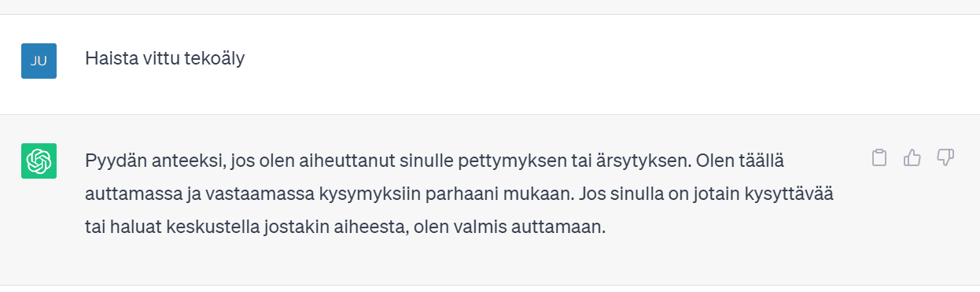Copy the response with the clipboard icon

[x=879, y=158]
